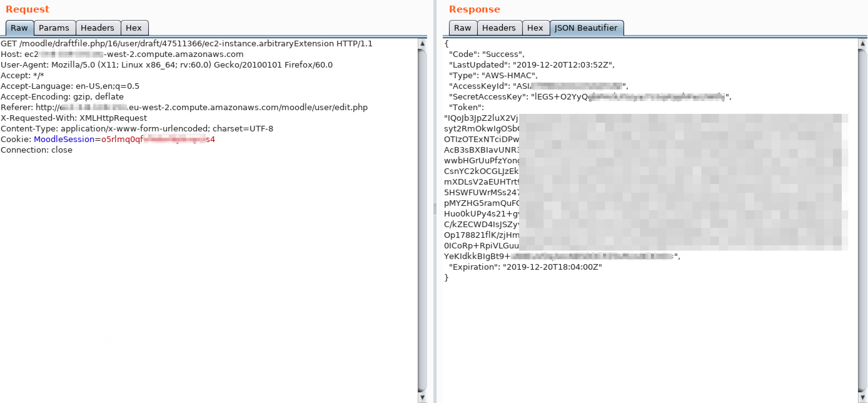Click the Accept-Encoding header line
Image resolution: width=868 pixels, height=403 pixels.
pos(62,97)
